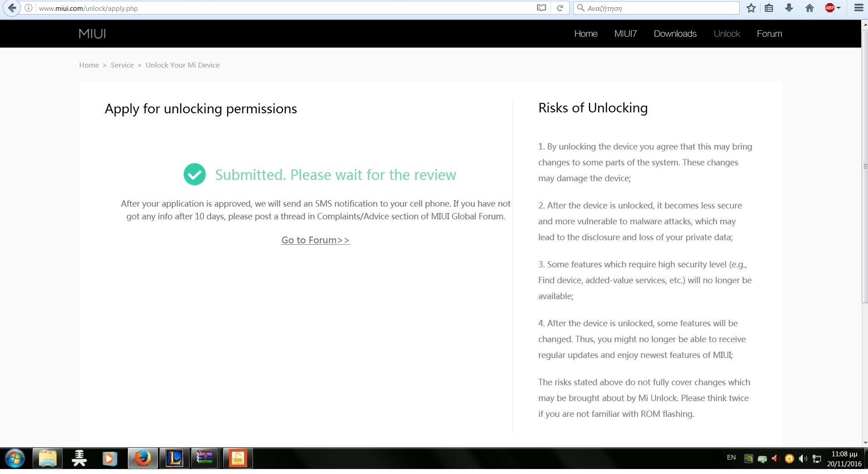Open Forum from the top navigation
The width and height of the screenshot is (868, 474).
coord(769,34)
